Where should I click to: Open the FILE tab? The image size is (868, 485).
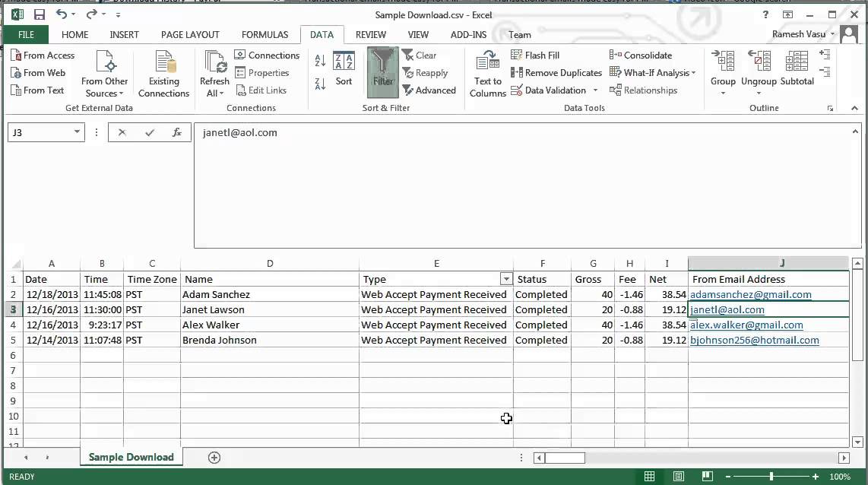tap(26, 34)
